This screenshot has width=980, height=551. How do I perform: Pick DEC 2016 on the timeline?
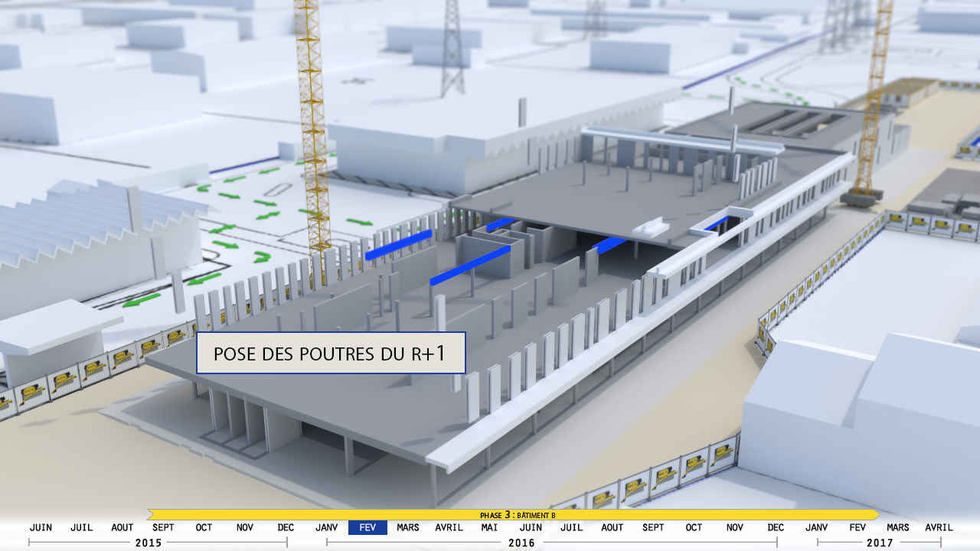(776, 527)
